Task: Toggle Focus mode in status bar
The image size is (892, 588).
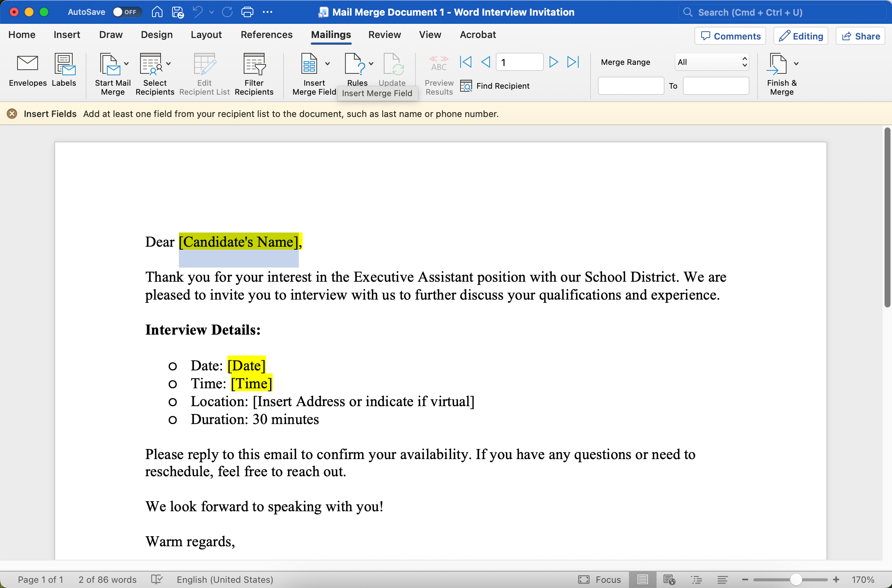Action: click(x=600, y=579)
